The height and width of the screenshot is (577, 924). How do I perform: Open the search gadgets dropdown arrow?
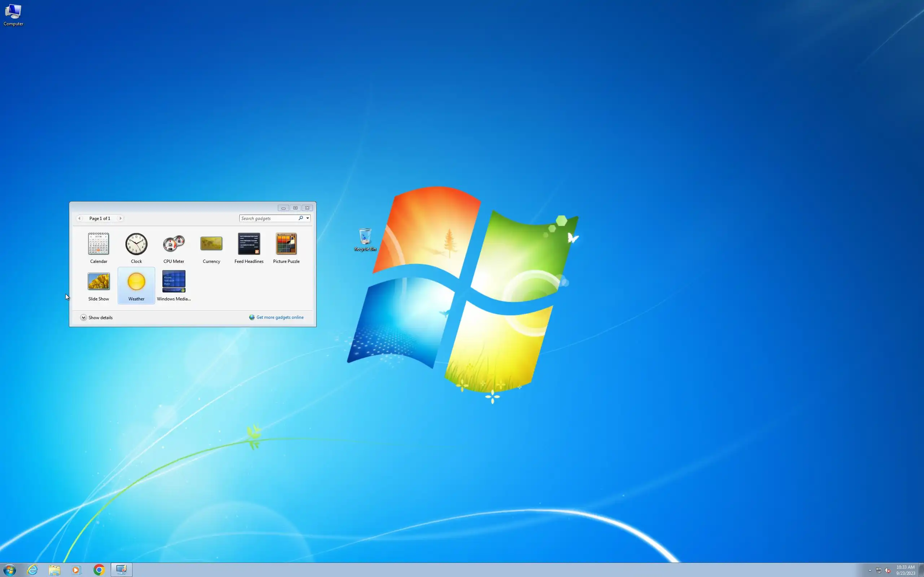(308, 218)
